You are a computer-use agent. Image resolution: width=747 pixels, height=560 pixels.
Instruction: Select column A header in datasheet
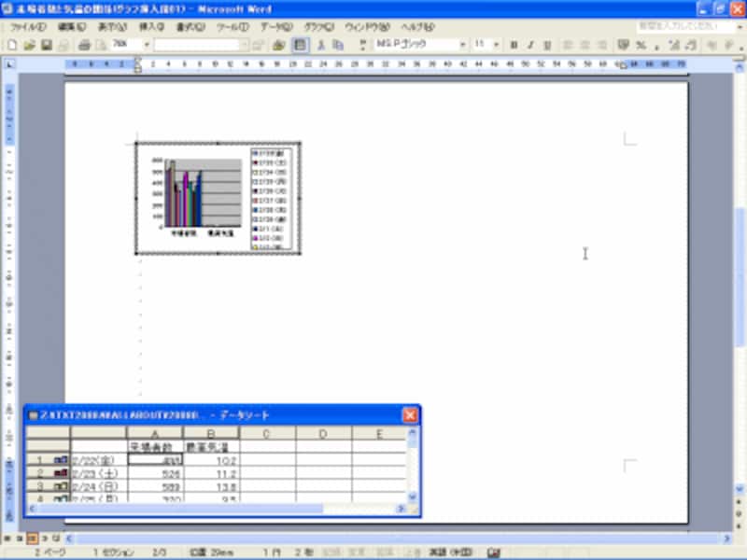[x=155, y=433]
